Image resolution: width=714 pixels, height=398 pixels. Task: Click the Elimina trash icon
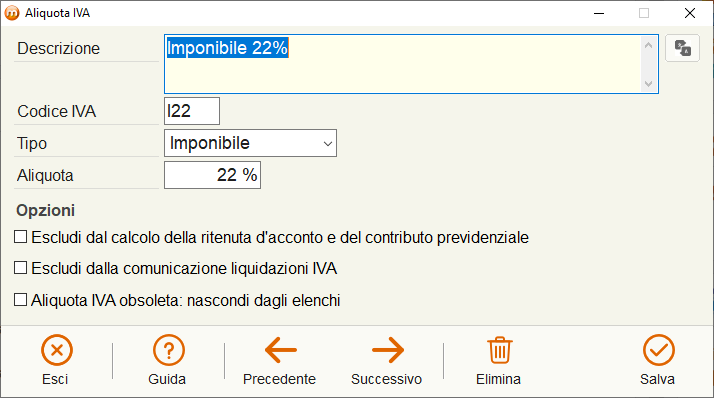coord(500,350)
